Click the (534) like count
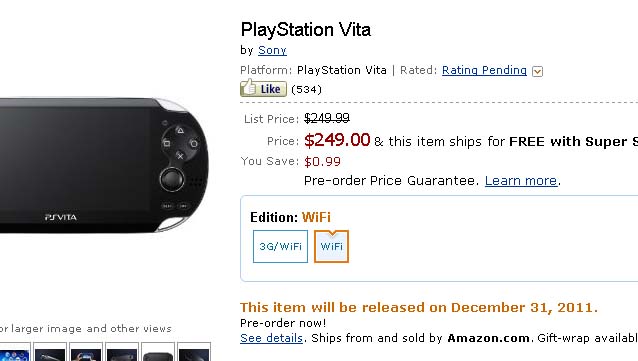The width and height of the screenshot is (638, 361). tap(306, 89)
